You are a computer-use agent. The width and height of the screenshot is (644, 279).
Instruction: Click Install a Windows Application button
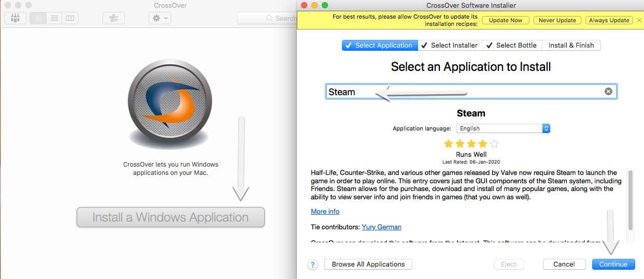(170, 217)
